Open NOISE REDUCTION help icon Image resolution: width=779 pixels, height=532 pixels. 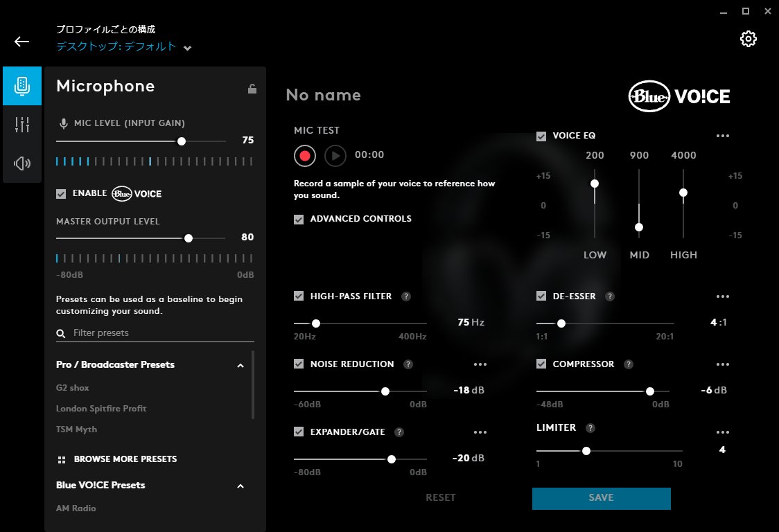(x=408, y=364)
